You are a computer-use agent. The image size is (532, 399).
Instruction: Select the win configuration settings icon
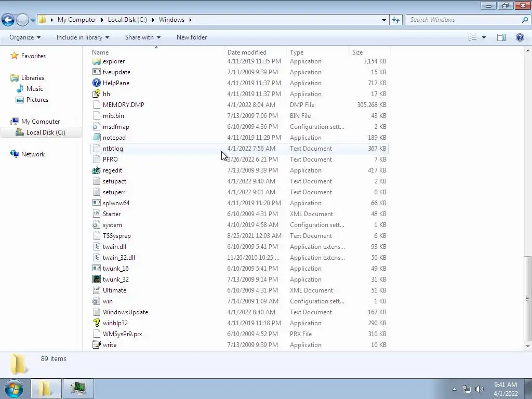(x=96, y=301)
